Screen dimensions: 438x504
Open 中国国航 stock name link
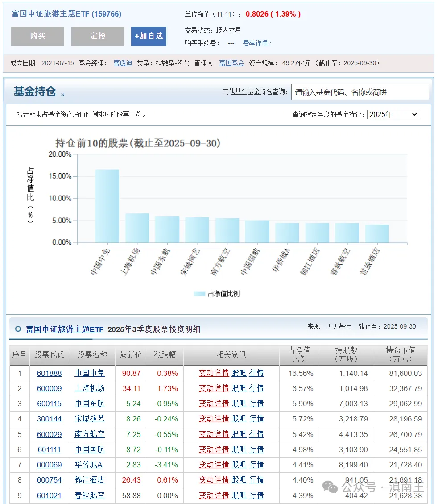[90, 450]
